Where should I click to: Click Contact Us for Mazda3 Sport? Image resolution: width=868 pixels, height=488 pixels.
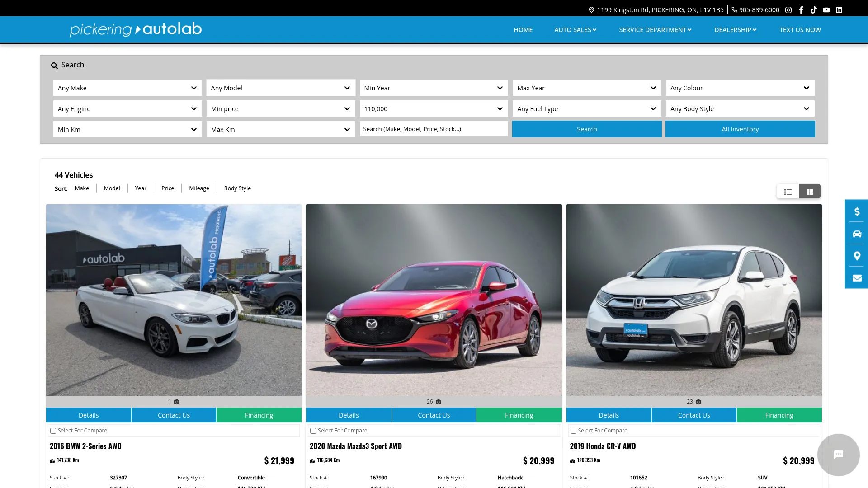click(434, 415)
